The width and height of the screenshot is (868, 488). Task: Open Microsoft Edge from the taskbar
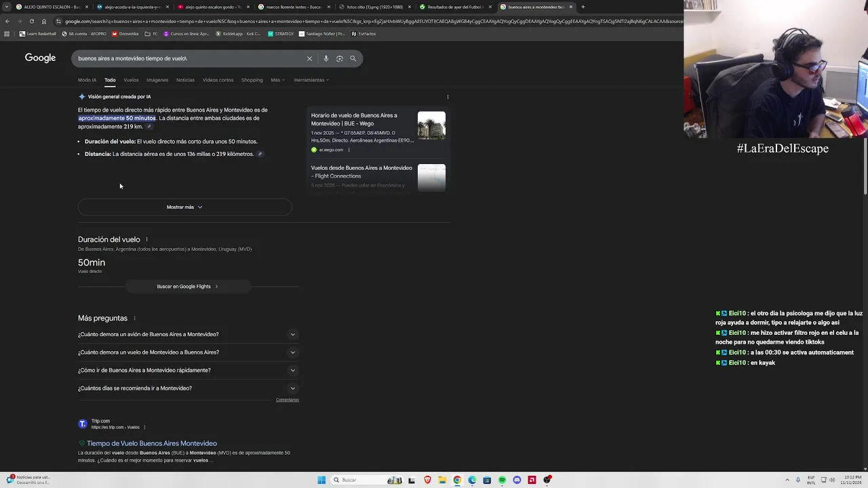pyautogui.click(x=472, y=480)
